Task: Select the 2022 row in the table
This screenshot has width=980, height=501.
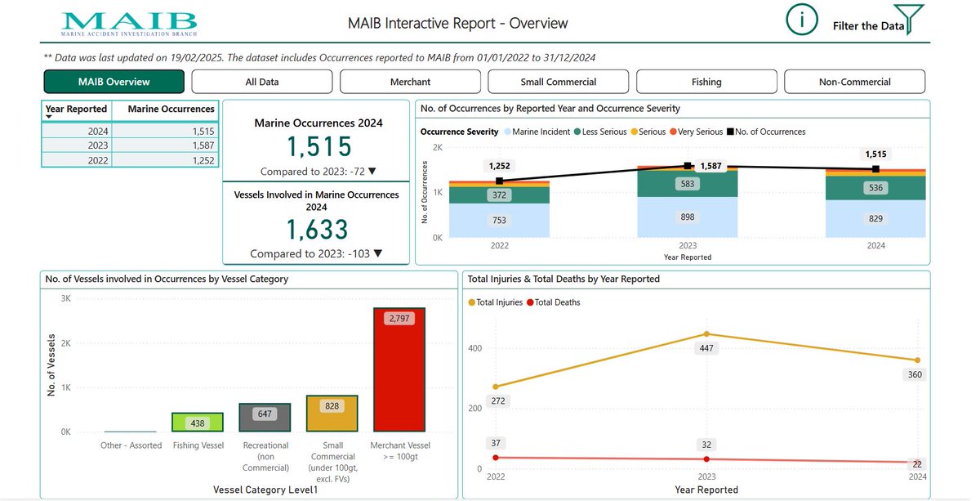Action: [130, 160]
